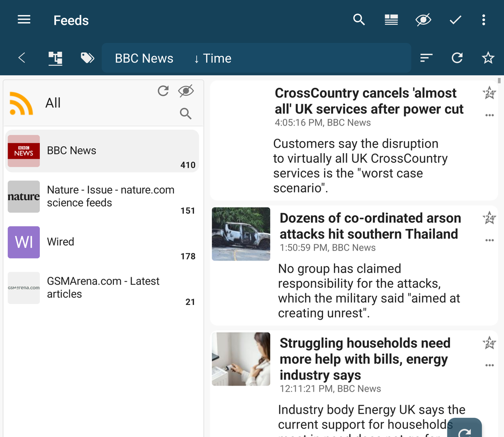Toggle the hidden feeds eye in sidebar
This screenshot has height=437, width=504.
186,91
